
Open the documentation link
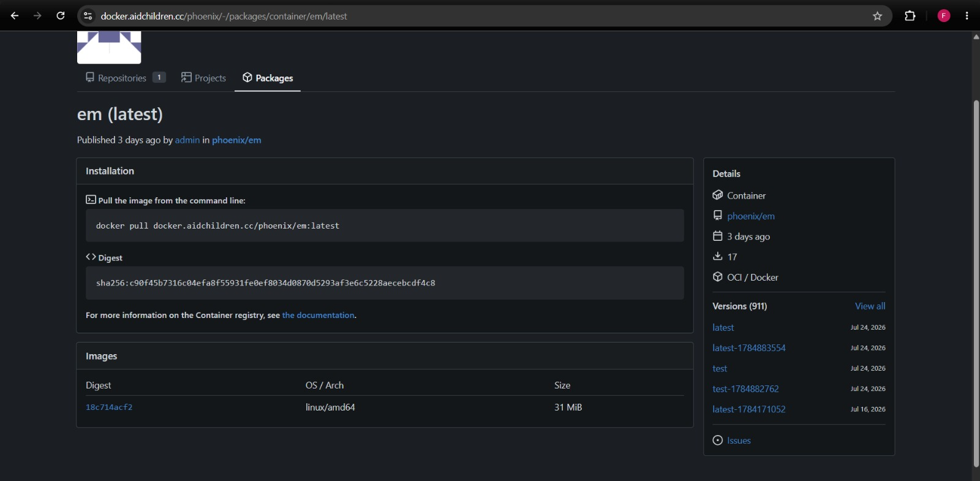coord(318,316)
